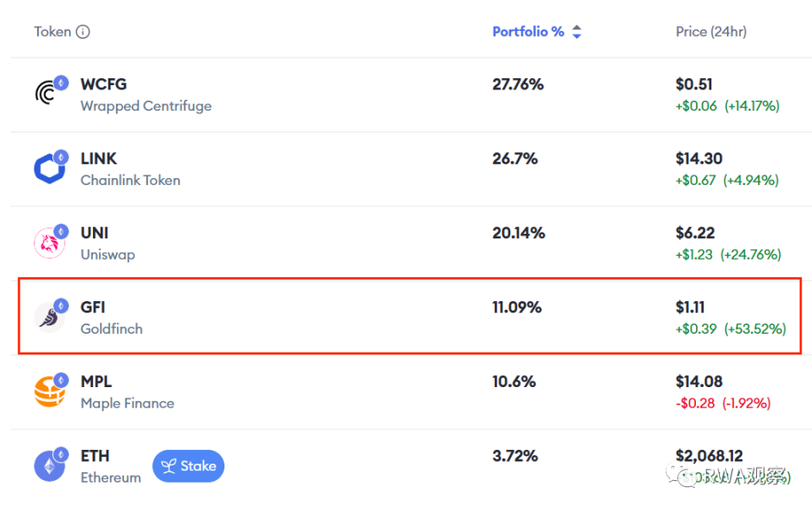Sort by the Portfolio % column header

click(527, 32)
